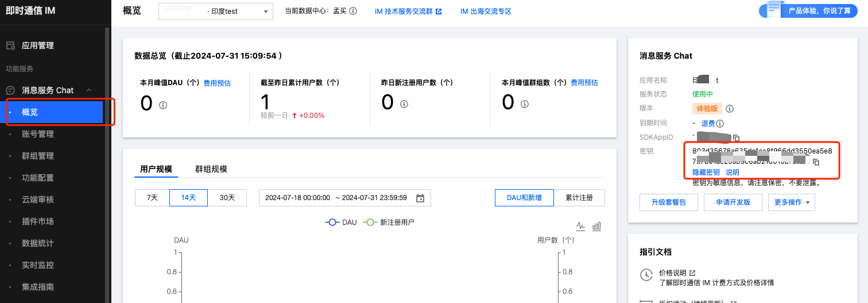Click 费用预估 link beside 本月峰值群组数
The width and height of the screenshot is (868, 303).
tap(584, 83)
